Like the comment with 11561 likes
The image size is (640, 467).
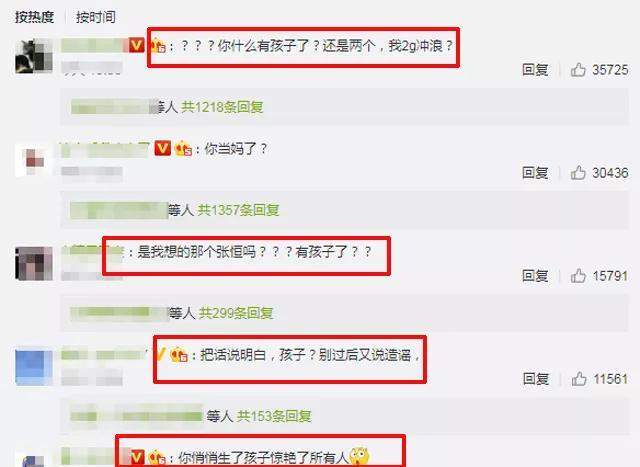579,379
